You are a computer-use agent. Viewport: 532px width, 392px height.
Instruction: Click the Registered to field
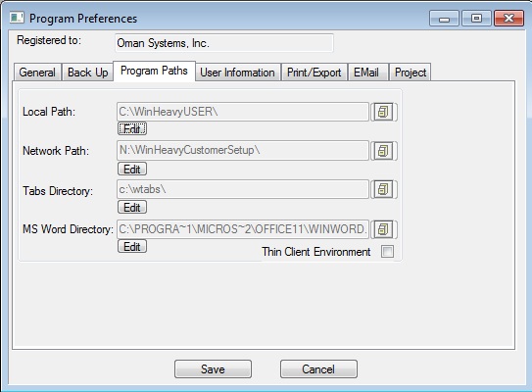[x=224, y=43]
